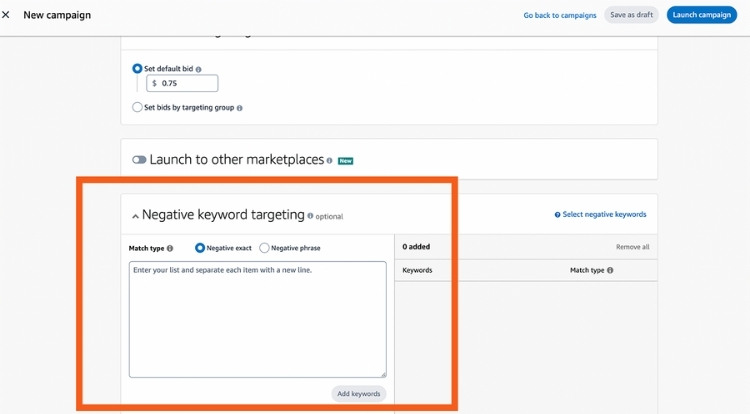
Task: Choose the Negative phrase match type
Action: 264,248
